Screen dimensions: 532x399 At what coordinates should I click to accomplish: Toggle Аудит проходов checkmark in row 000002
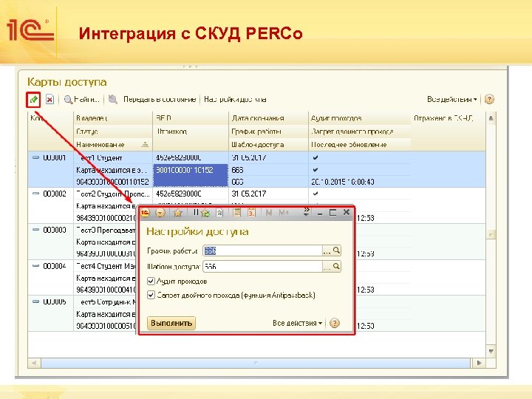pyautogui.click(x=316, y=194)
